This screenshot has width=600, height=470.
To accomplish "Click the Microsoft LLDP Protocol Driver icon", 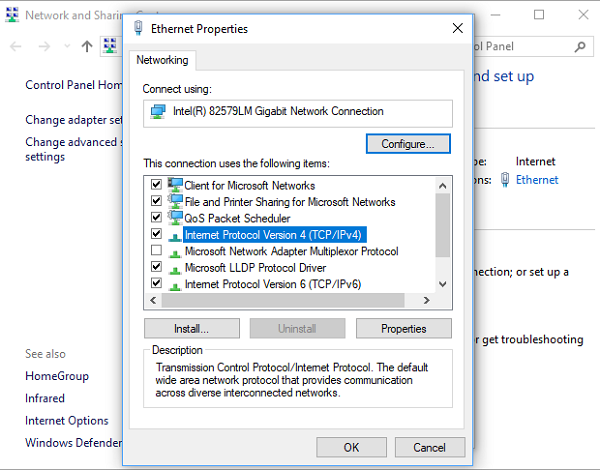I will click(x=176, y=267).
